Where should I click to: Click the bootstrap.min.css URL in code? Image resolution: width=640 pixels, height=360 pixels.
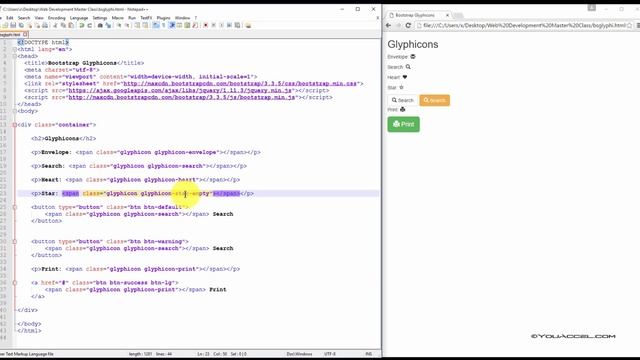tap(240, 84)
